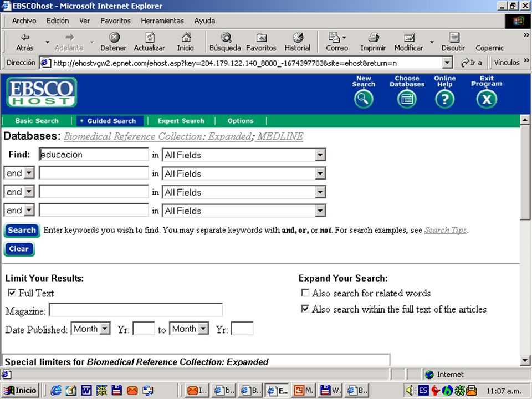Viewport: 532px width, 399px height.
Task: Click the Find field containing educacion
Action: point(94,155)
